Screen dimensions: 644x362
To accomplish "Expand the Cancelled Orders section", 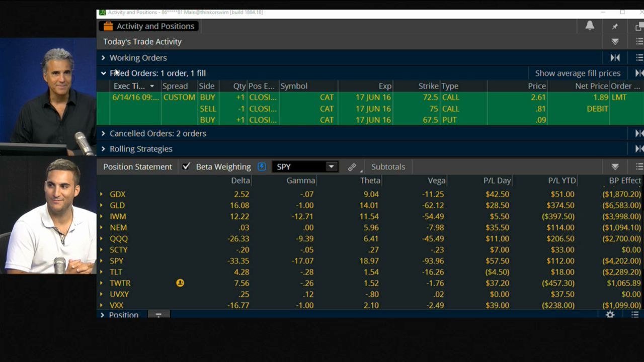I will (103, 133).
